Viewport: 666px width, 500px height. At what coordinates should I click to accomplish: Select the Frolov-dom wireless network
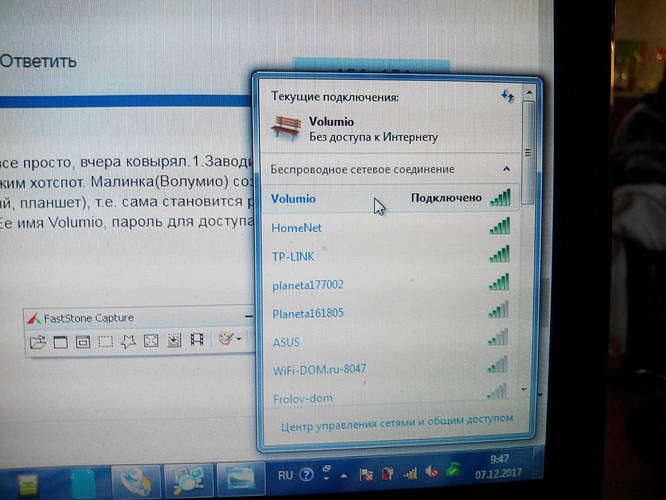[390, 397]
